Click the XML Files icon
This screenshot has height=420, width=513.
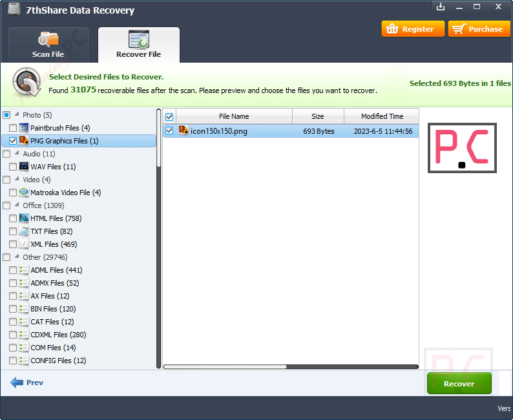pyautogui.click(x=24, y=244)
